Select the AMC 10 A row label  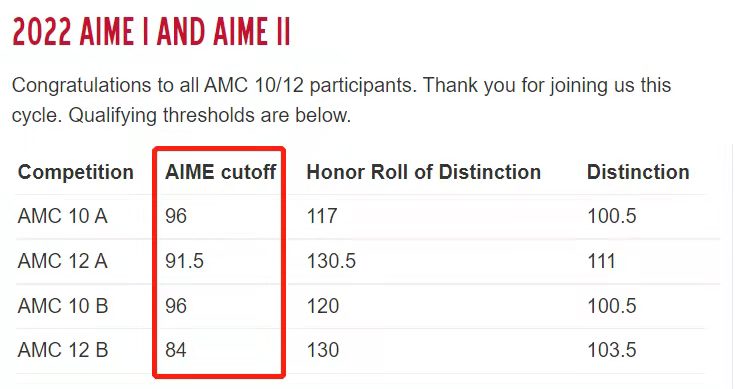tap(63, 216)
